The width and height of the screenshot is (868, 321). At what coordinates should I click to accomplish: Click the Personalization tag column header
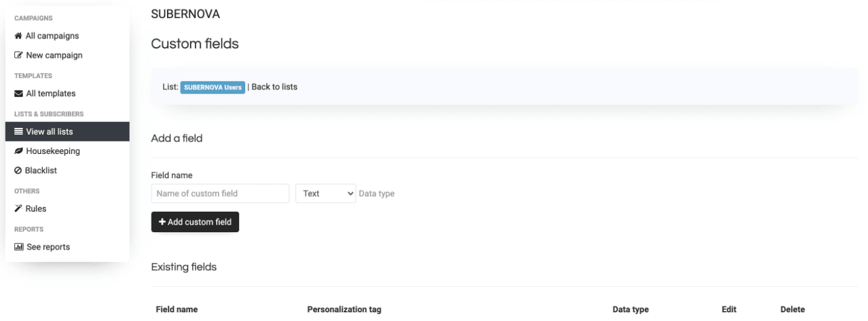(344, 309)
